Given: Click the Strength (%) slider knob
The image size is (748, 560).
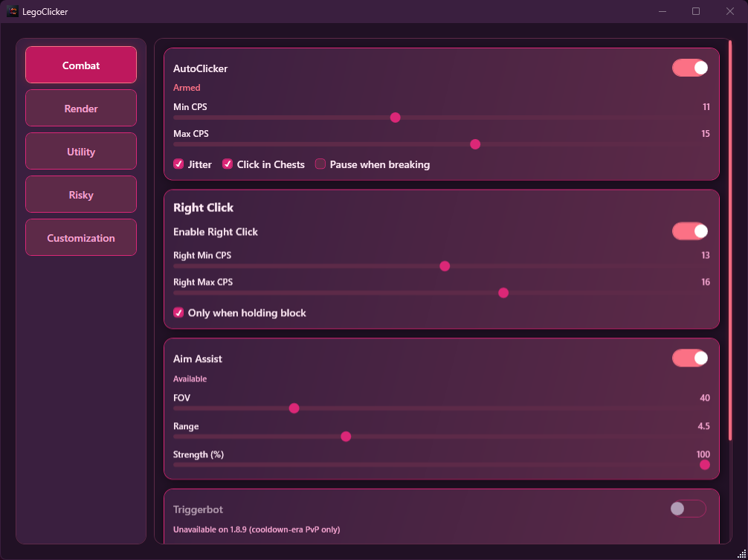Looking at the screenshot, I should click(704, 465).
